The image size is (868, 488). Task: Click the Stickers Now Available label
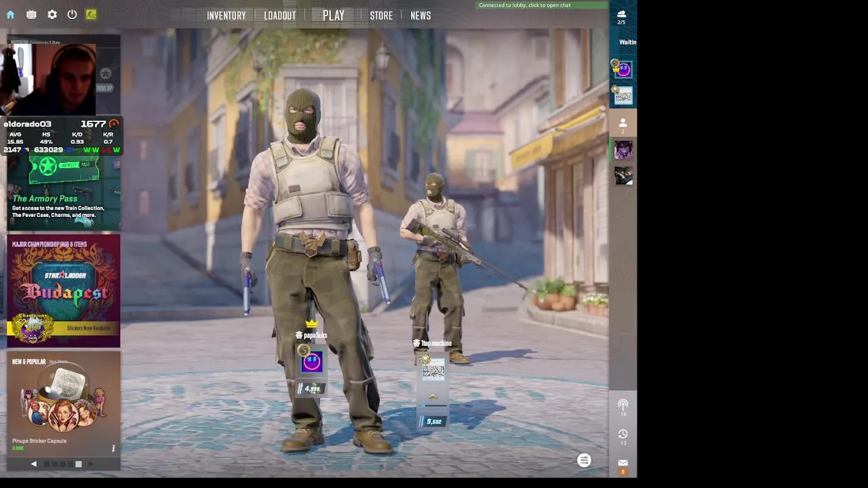coord(88,328)
